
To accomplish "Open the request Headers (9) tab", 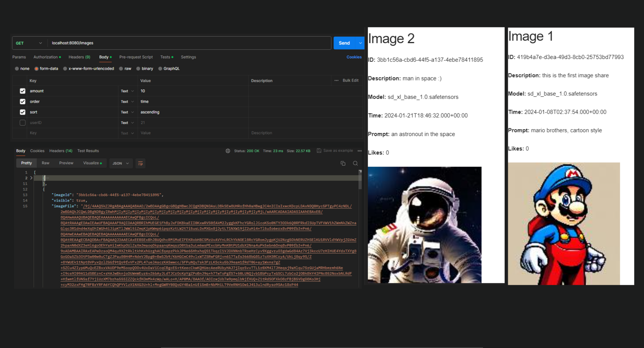I will pyautogui.click(x=79, y=57).
